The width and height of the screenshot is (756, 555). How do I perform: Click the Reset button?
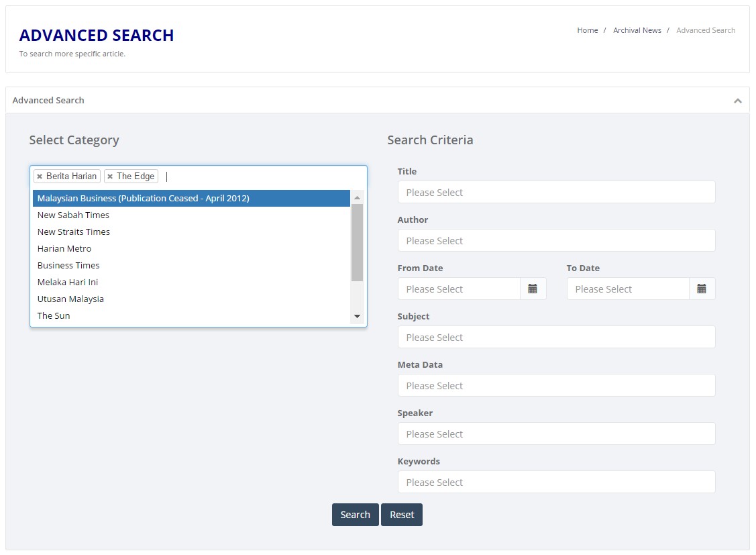pos(402,515)
